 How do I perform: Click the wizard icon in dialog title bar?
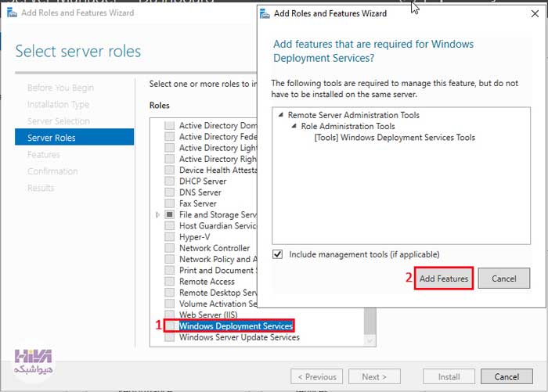(x=265, y=13)
